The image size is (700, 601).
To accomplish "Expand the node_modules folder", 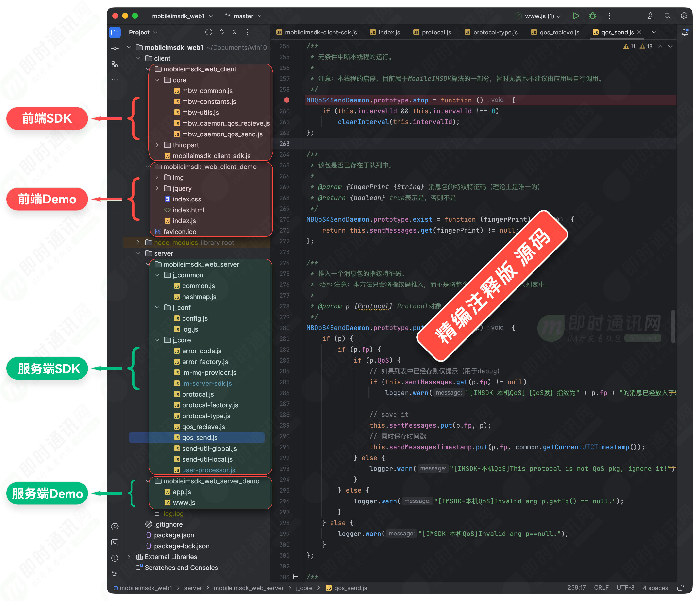I will (x=138, y=243).
